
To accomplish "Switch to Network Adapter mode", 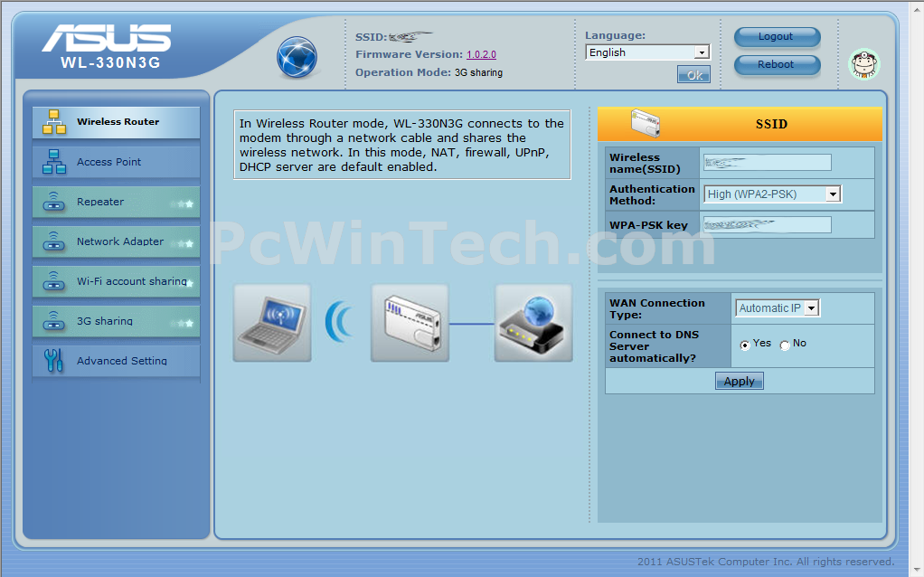I will 116,241.
